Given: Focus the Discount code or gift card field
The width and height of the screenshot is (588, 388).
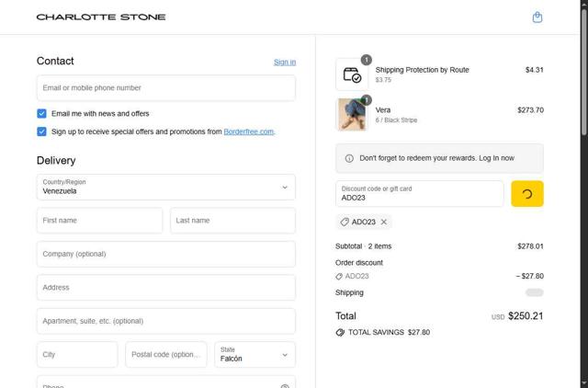Looking at the screenshot, I should click(420, 194).
